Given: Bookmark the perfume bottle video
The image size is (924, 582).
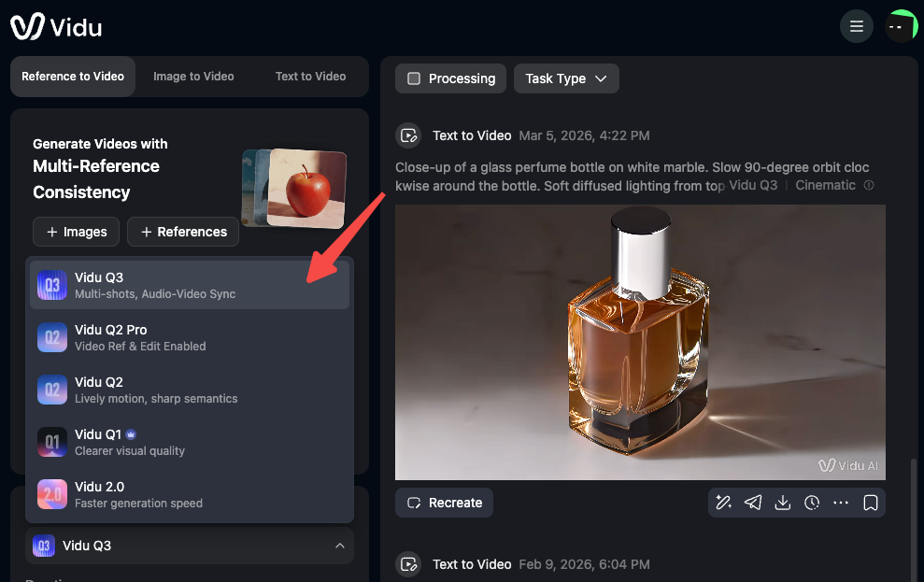Looking at the screenshot, I should click(871, 503).
